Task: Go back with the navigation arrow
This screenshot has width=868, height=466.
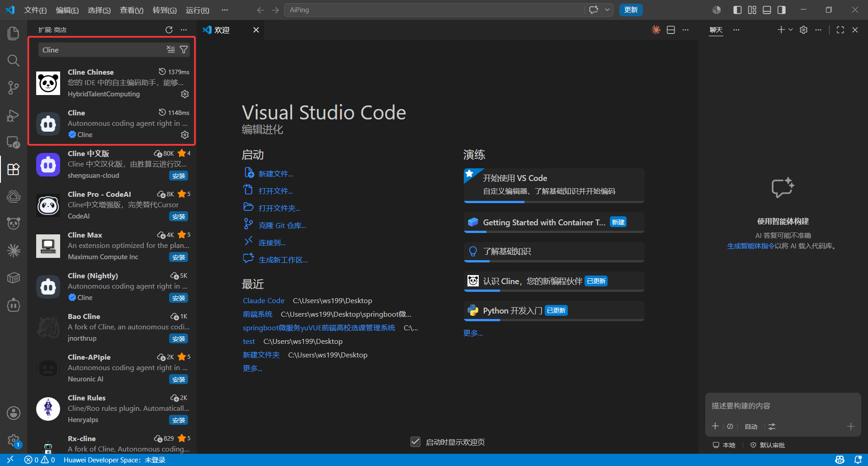Action: pyautogui.click(x=260, y=10)
